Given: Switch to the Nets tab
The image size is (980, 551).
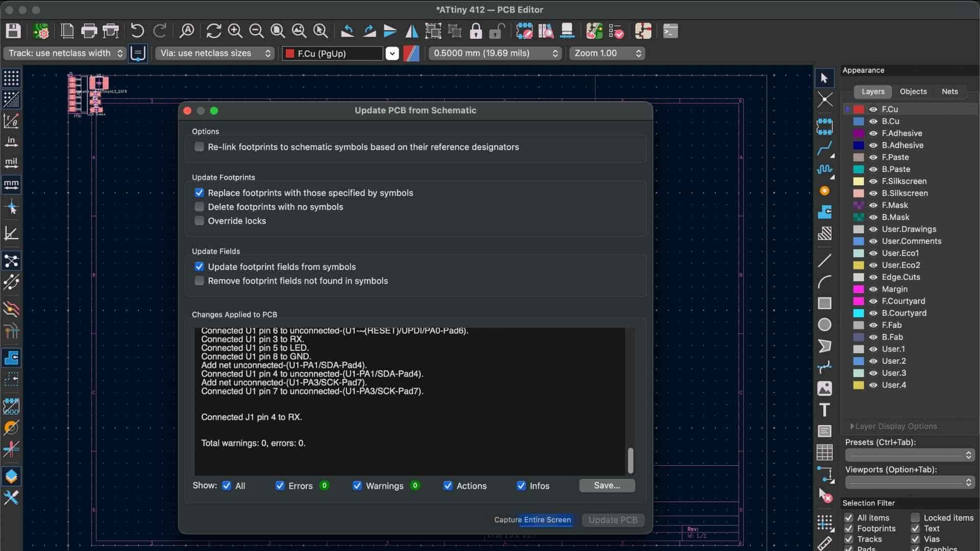Looking at the screenshot, I should pos(949,91).
